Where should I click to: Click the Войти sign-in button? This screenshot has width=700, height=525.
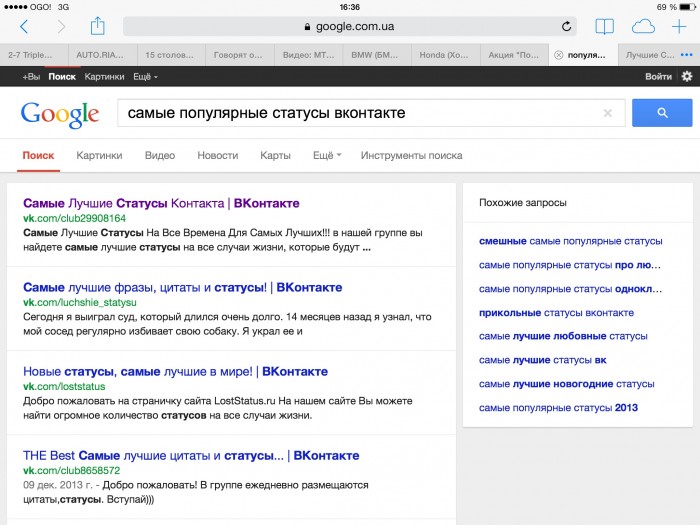pos(658,77)
